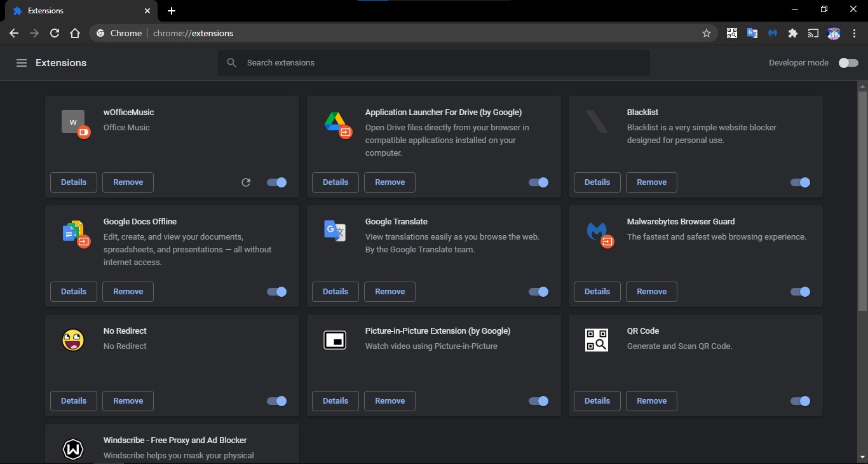Show Details for Google Docs Offline
Viewport: 868px width, 464px height.
click(74, 292)
